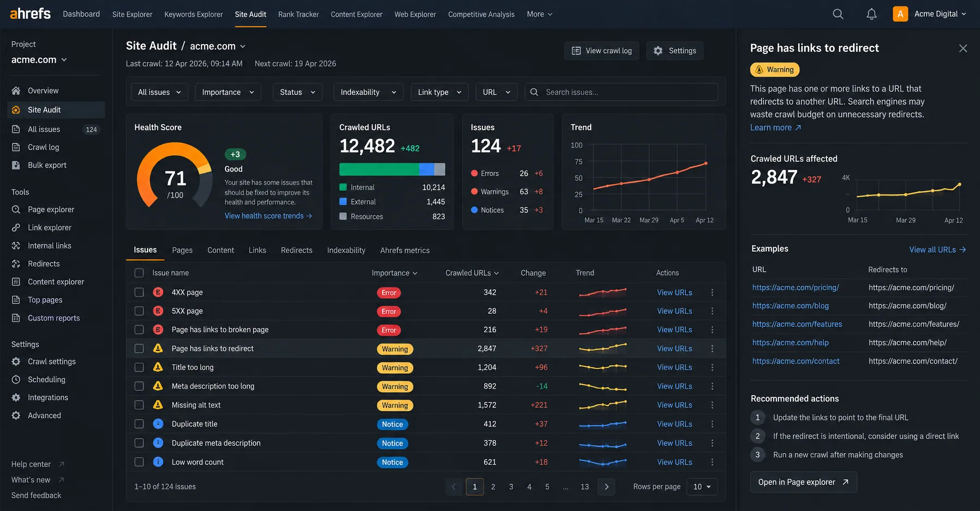
Task: Check the Duplicate meta description checkbox
Action: tap(139, 443)
